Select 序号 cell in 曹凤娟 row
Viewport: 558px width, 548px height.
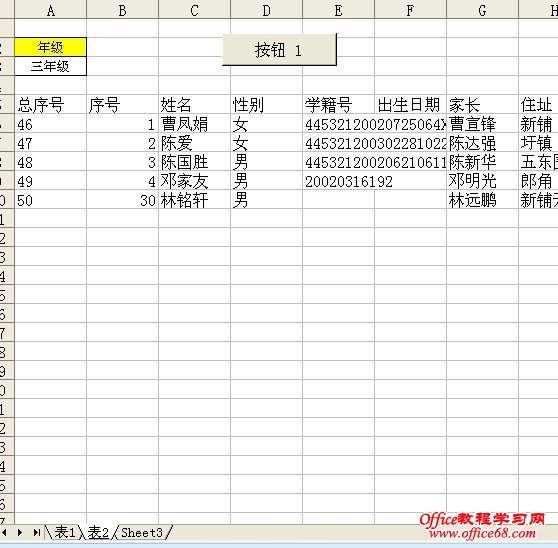pyautogui.click(x=122, y=123)
